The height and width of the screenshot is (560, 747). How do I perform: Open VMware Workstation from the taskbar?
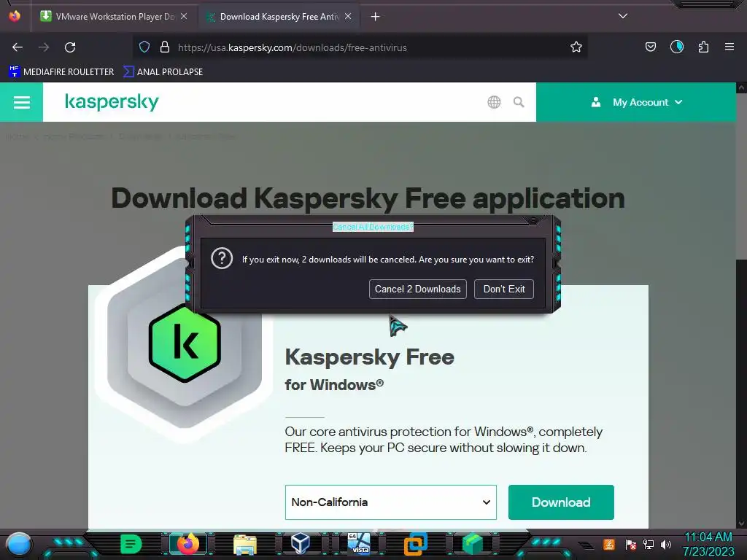click(415, 544)
